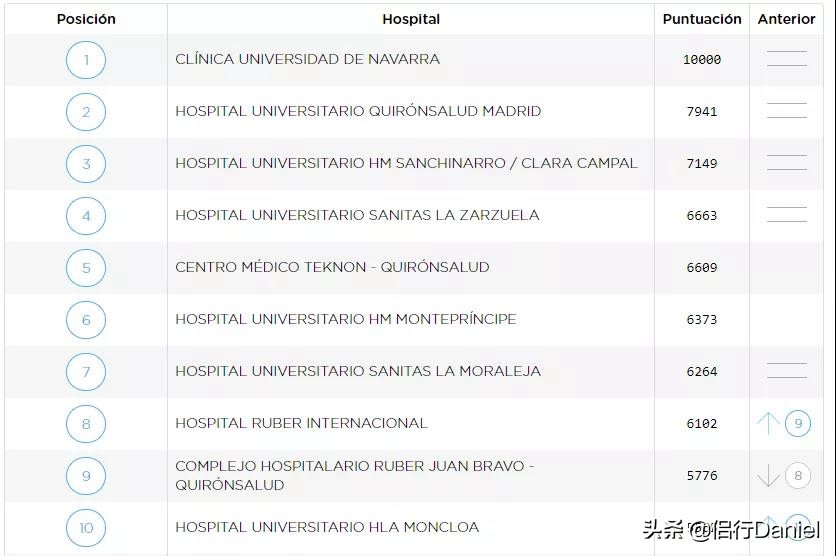Sort by Hospital column header
Image resolution: width=836 pixels, height=556 pixels.
tap(411, 19)
